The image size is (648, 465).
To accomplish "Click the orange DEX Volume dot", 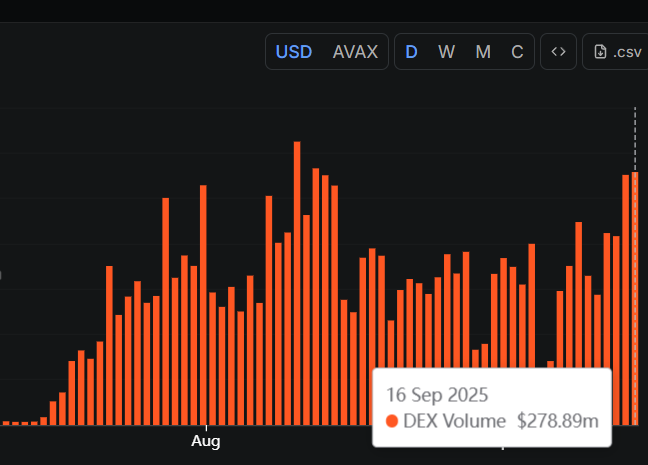I will 392,421.
